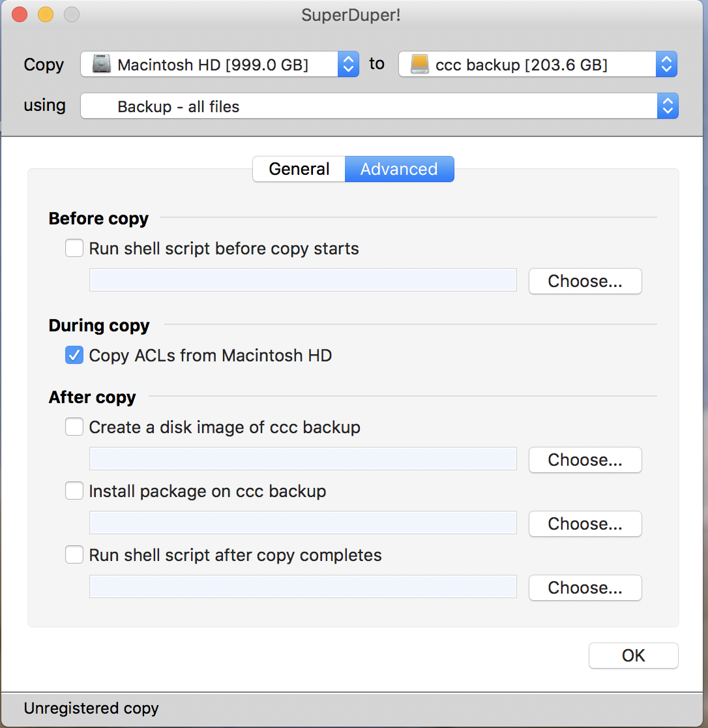Screen dimensions: 708x728
Task: Click the before-copy shell script path field
Action: (x=302, y=280)
